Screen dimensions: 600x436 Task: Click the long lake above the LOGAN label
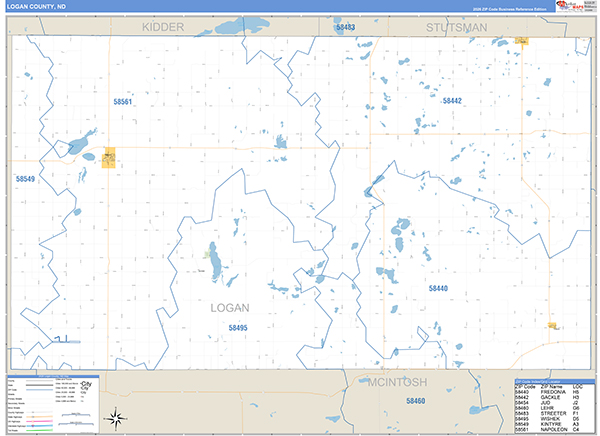215,261
